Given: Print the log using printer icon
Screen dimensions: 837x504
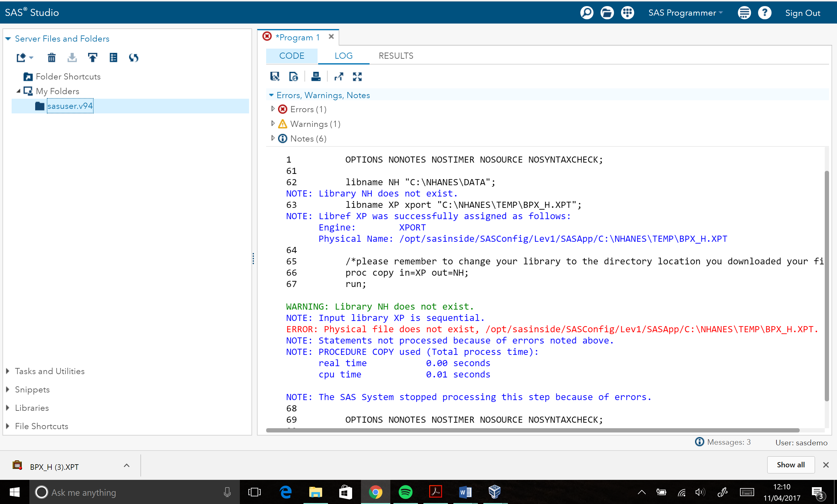Looking at the screenshot, I should (x=316, y=77).
